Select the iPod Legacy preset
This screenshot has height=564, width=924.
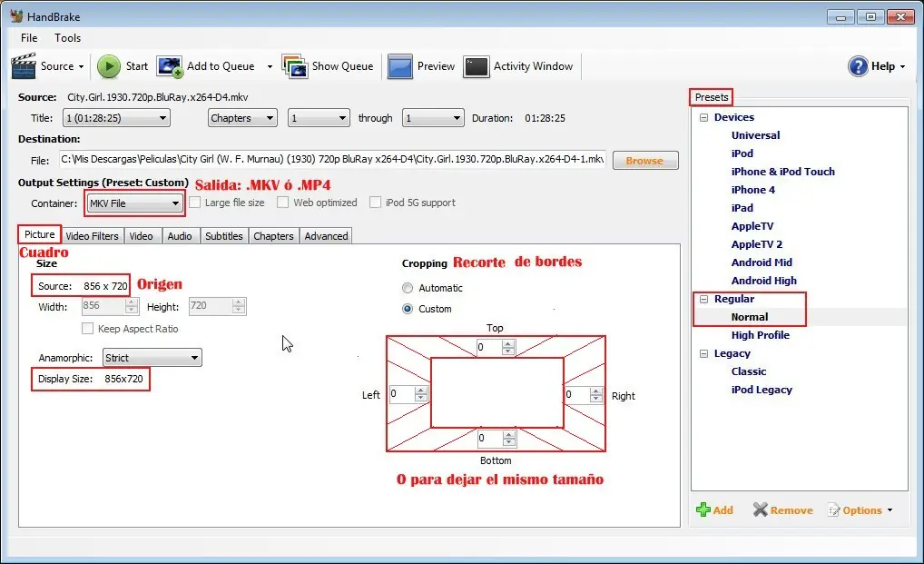click(x=762, y=391)
